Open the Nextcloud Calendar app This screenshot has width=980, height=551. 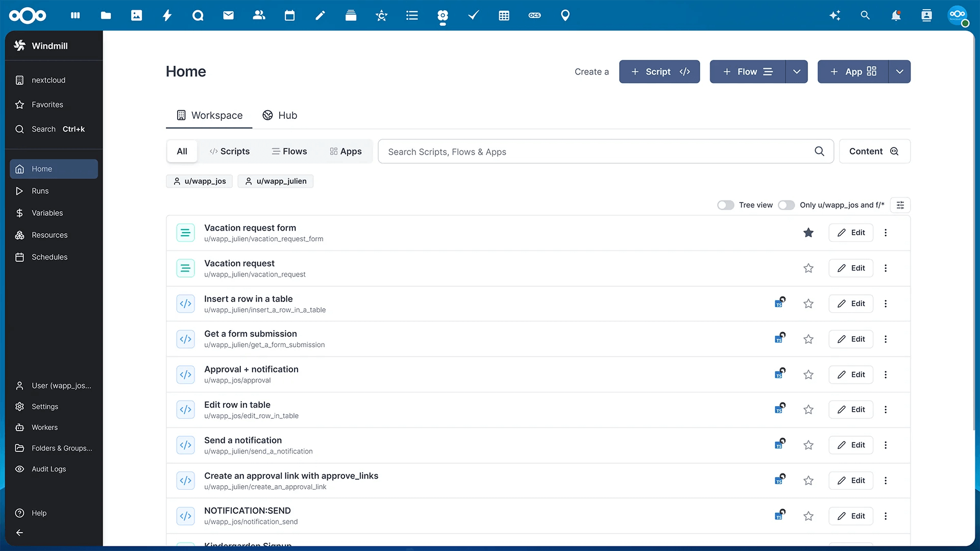coord(289,15)
